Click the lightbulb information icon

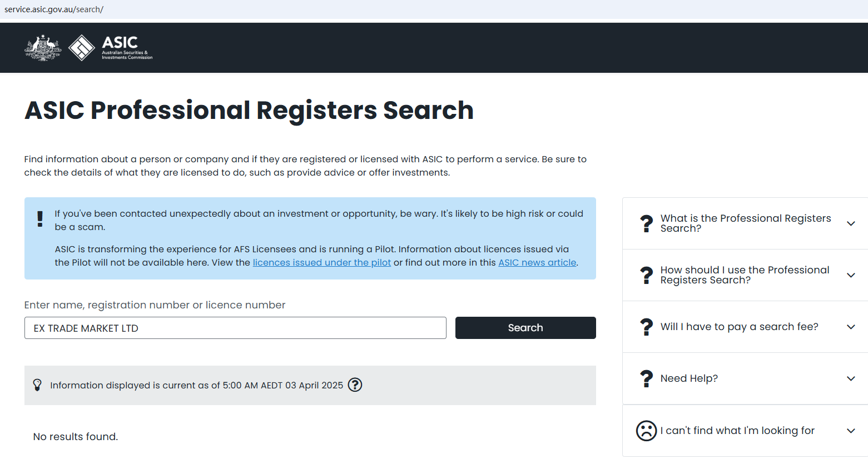[x=37, y=385]
